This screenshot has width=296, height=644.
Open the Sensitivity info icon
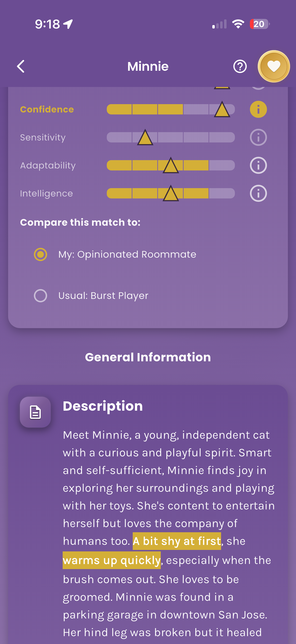tap(258, 138)
